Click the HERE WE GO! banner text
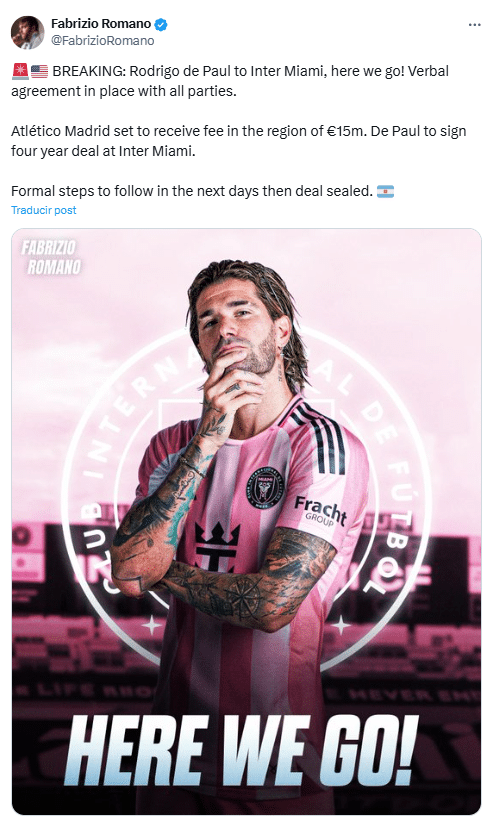Image resolution: width=492 pixels, height=826 pixels. point(241,751)
